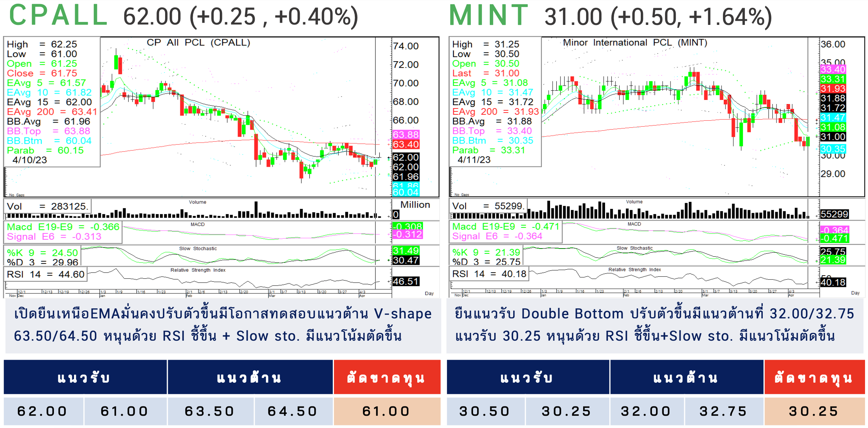Click MINT %K 9 = 21.39 readout
Image resolution: width=868 pixels, height=428 pixels.
coord(486,253)
